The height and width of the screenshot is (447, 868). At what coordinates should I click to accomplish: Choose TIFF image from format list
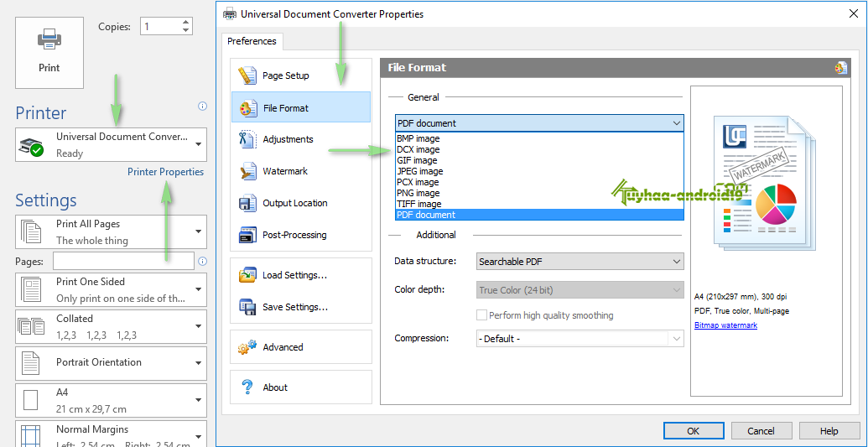[x=540, y=204]
